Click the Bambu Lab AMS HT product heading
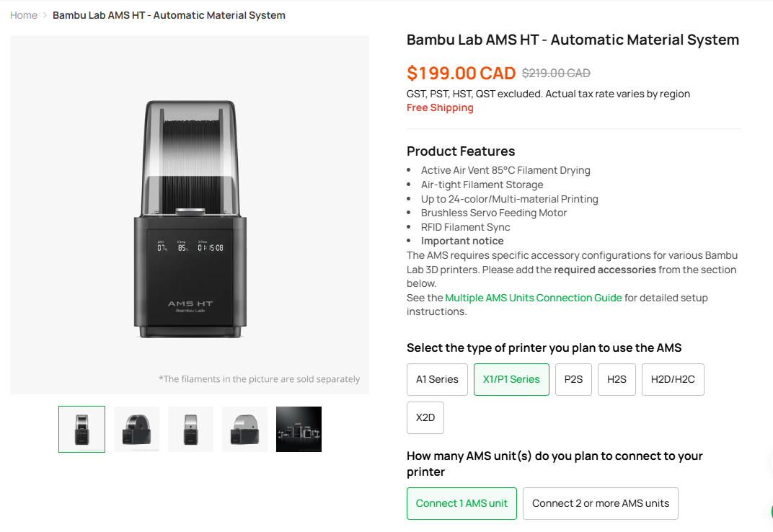Viewport: 773px width, 532px height. pos(573,40)
